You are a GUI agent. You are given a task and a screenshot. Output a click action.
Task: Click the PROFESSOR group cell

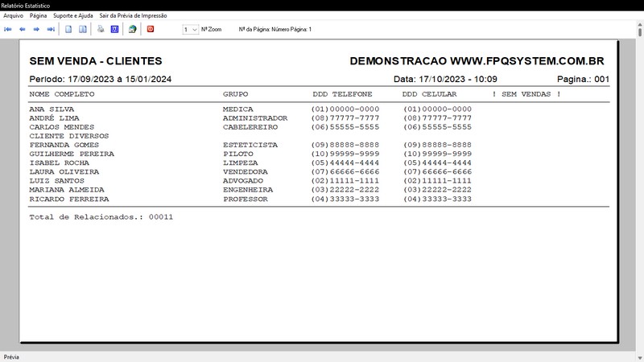point(246,199)
